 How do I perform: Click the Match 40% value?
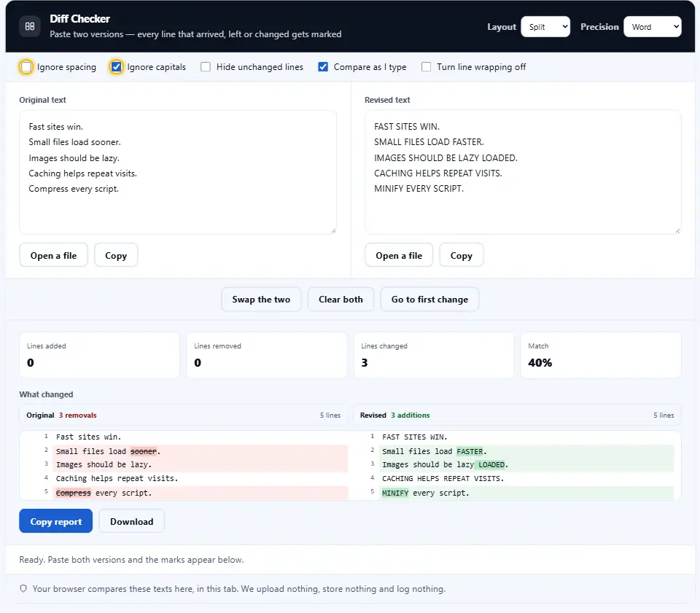pos(540,363)
